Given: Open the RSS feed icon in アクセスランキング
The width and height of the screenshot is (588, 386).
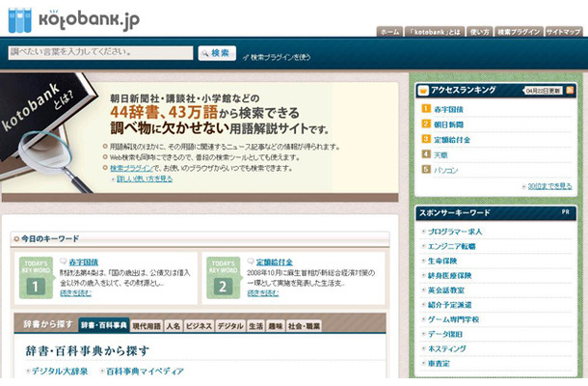Looking at the screenshot, I should (x=570, y=90).
